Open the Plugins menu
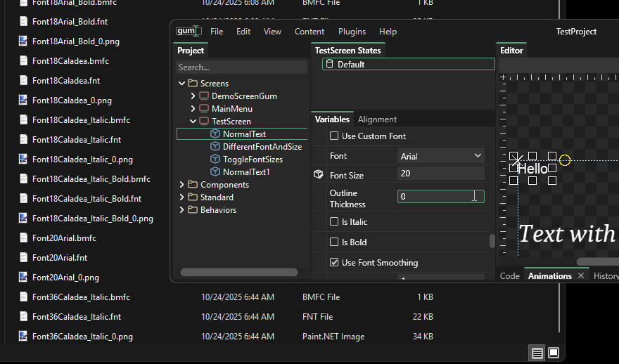Image resolution: width=619 pixels, height=364 pixels. coord(352,32)
